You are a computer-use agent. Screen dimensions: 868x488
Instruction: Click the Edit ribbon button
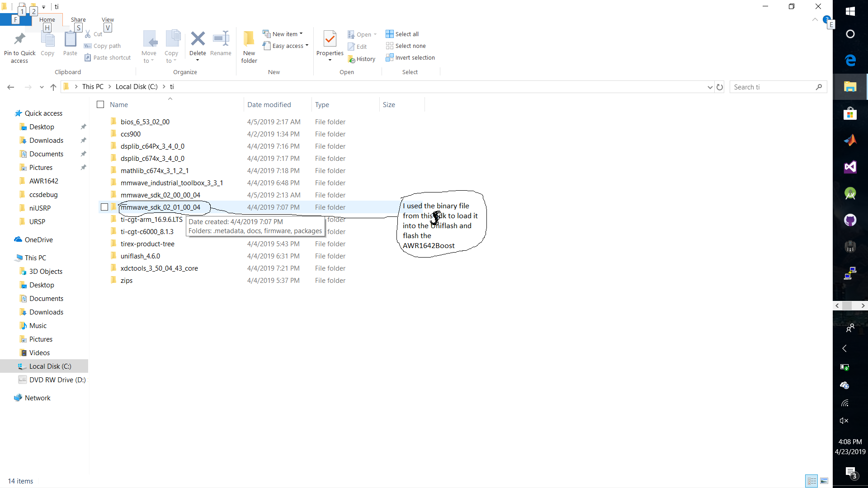pyautogui.click(x=357, y=47)
